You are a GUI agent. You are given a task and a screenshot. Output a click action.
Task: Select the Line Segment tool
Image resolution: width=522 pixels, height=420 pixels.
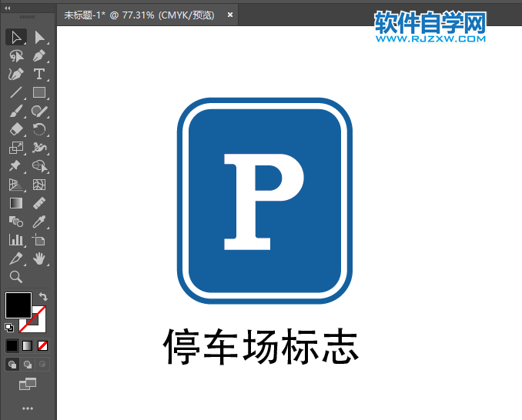pyautogui.click(x=16, y=92)
